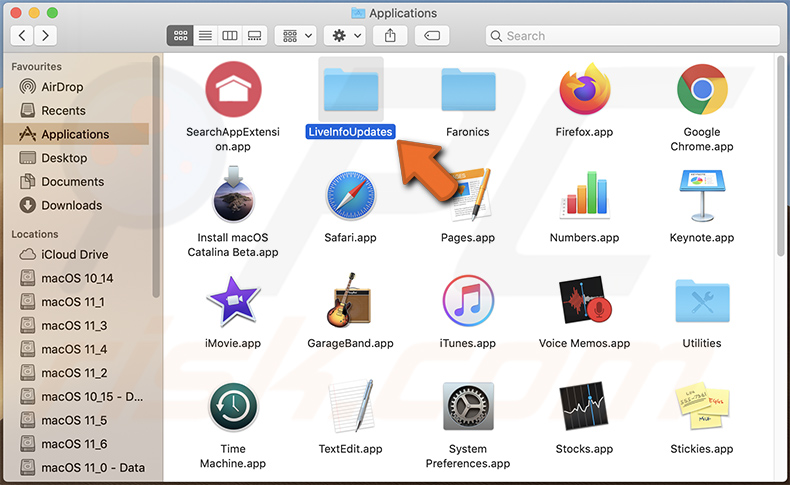
Task: Launch Firefox.app
Action: [584, 89]
